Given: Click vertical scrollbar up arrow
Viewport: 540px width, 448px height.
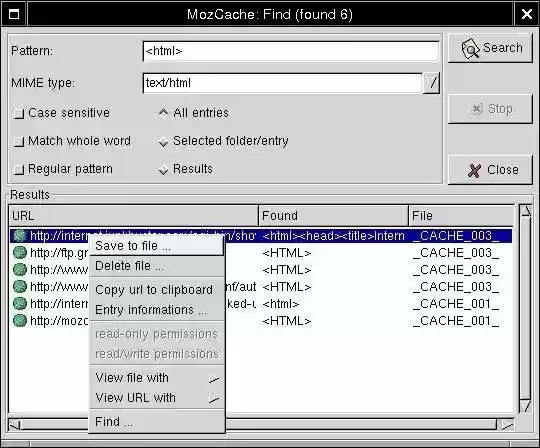Looking at the screenshot, I should click(x=526, y=211).
